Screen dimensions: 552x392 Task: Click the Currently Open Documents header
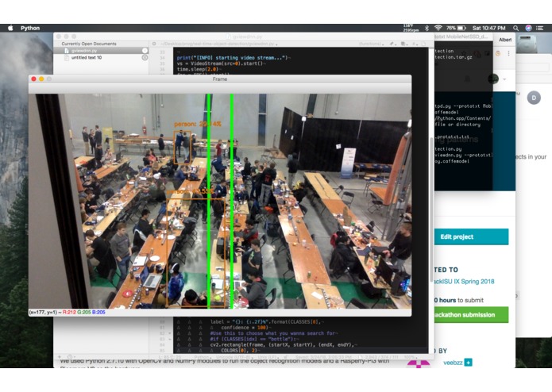point(89,44)
